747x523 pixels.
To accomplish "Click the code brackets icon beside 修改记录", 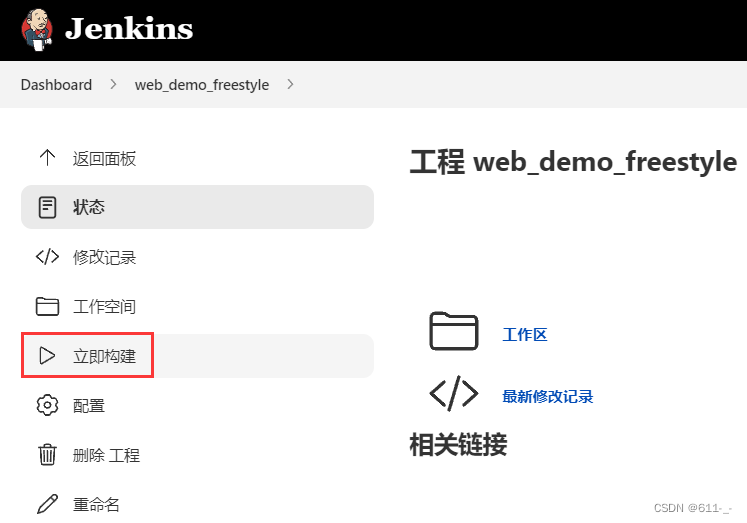I will [47, 257].
